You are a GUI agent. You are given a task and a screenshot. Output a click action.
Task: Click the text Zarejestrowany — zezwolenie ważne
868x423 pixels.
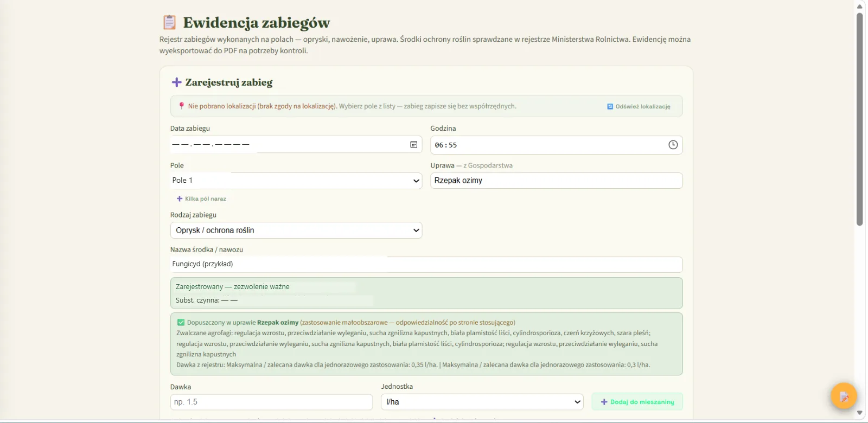[233, 286]
